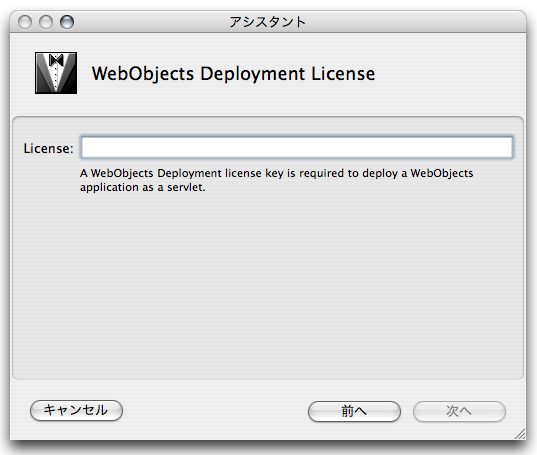Screen dimensions: 537x455
Task: Click empty footer space between キャンセル and 前へ
Action: click(x=215, y=411)
